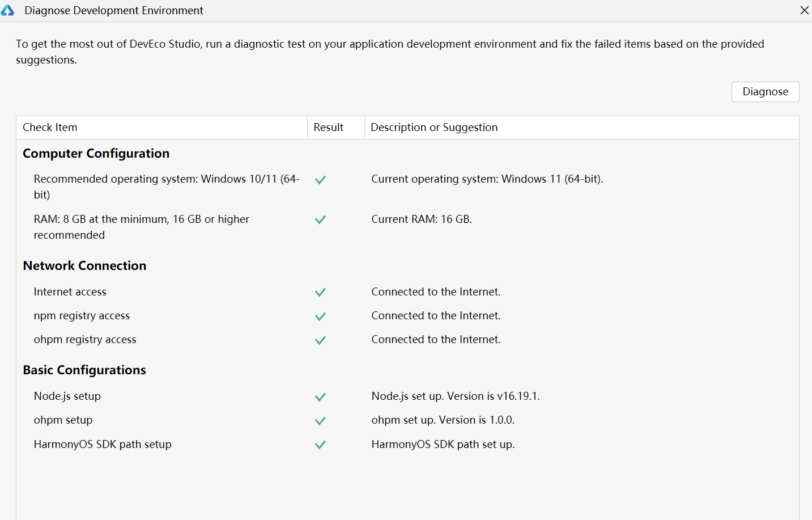This screenshot has width=812, height=520.
Task: Select the Computer Configuration section heading
Action: 96,154
